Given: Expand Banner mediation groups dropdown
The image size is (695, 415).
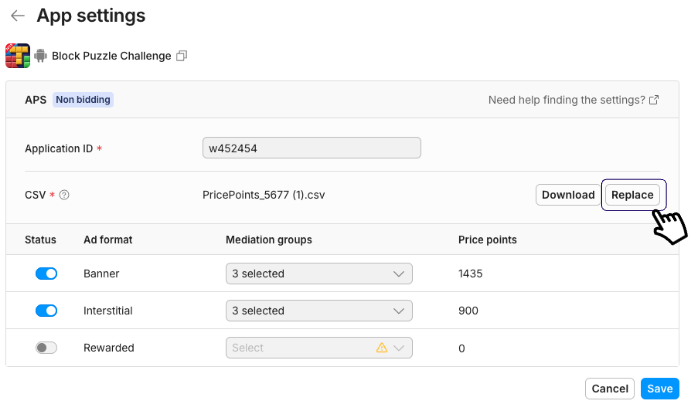Looking at the screenshot, I should coord(319,274).
